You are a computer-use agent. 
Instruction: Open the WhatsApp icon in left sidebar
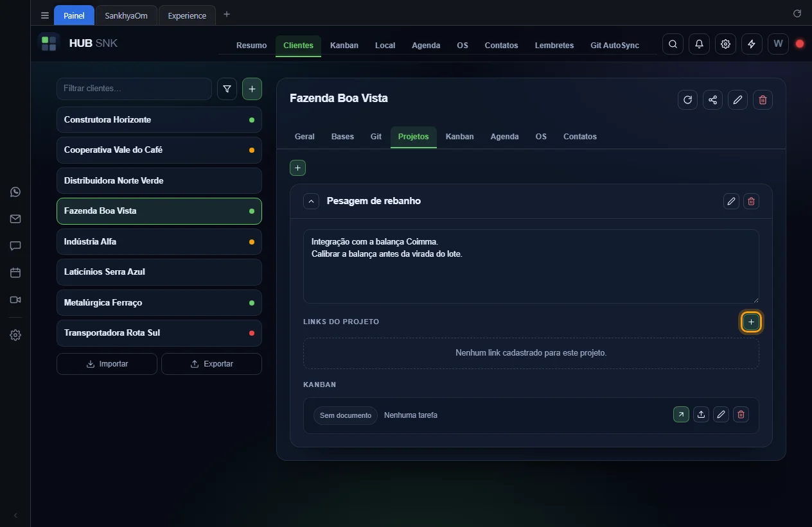[x=15, y=192]
